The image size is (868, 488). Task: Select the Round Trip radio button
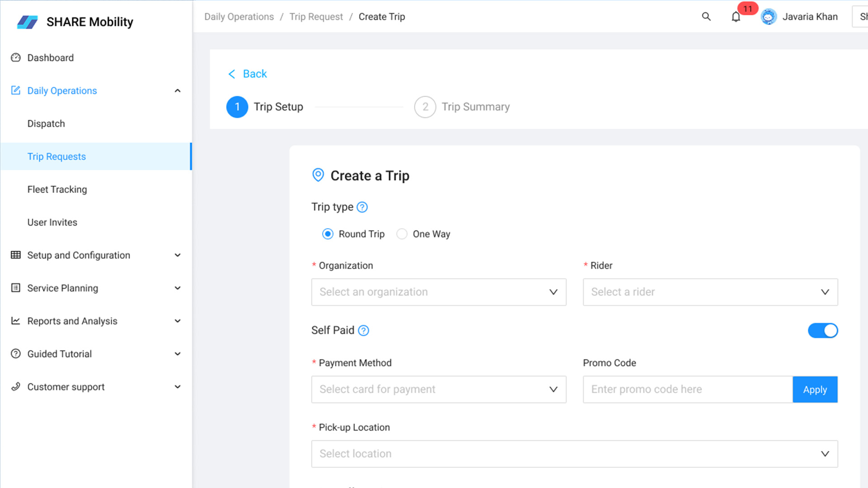tap(328, 234)
